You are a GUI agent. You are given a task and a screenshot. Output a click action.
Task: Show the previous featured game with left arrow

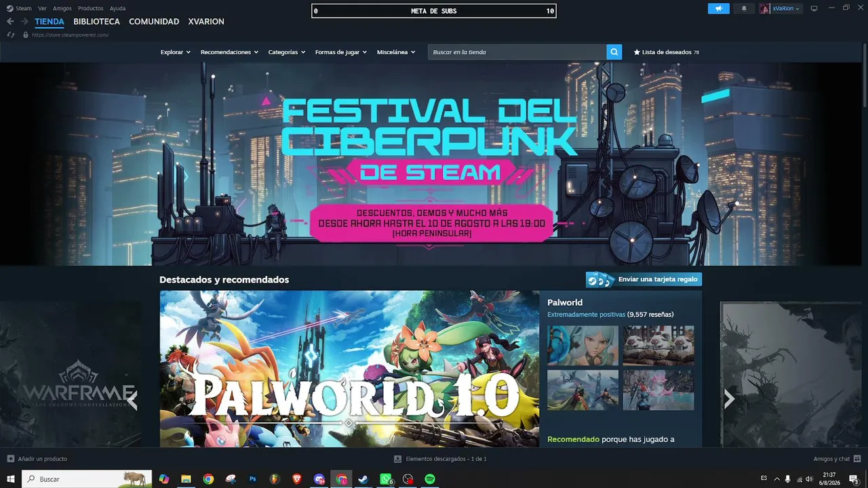point(132,399)
